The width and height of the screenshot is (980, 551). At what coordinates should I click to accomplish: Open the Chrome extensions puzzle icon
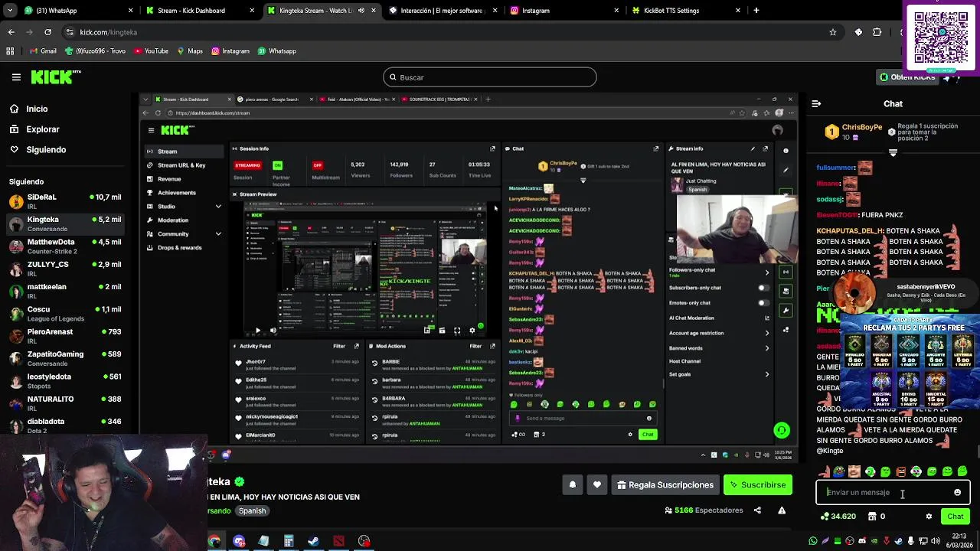pyautogui.click(x=877, y=32)
